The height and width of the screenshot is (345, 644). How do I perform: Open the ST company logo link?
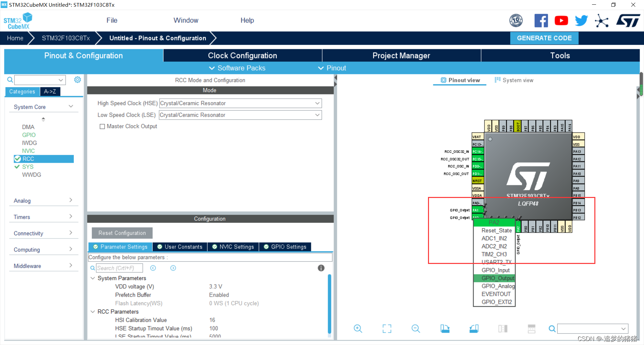tap(628, 21)
